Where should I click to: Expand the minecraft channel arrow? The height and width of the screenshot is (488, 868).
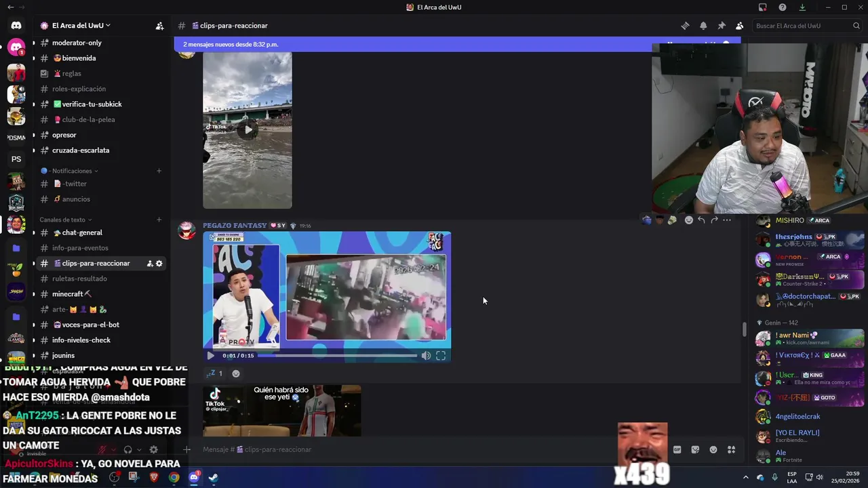tap(34, 294)
